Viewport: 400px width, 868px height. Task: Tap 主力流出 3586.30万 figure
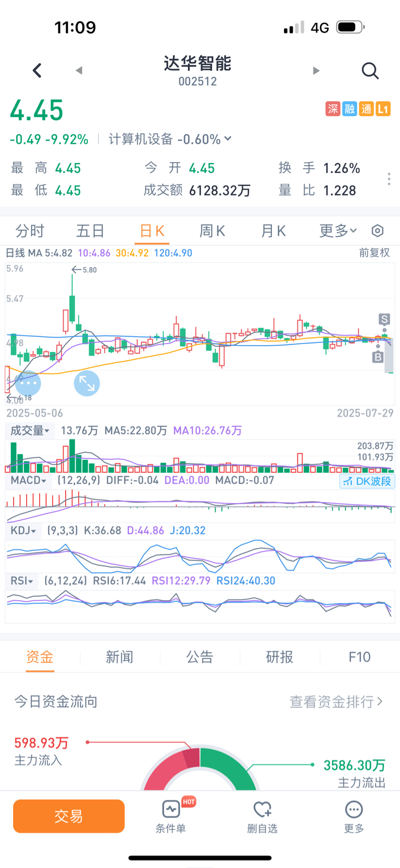point(354,765)
